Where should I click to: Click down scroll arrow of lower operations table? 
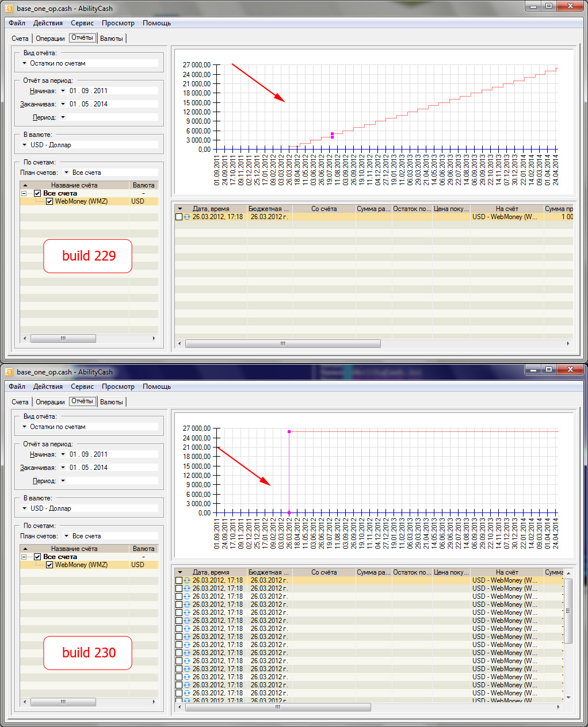coord(568,697)
